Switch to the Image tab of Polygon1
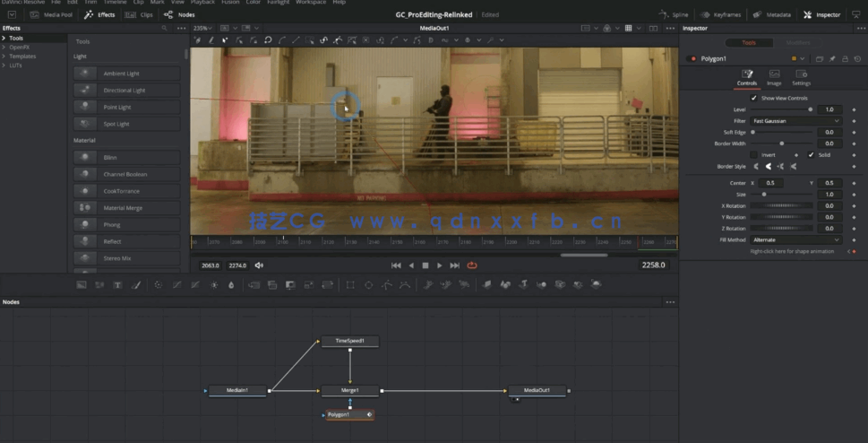Viewport: 868px width, 443px height. click(774, 77)
